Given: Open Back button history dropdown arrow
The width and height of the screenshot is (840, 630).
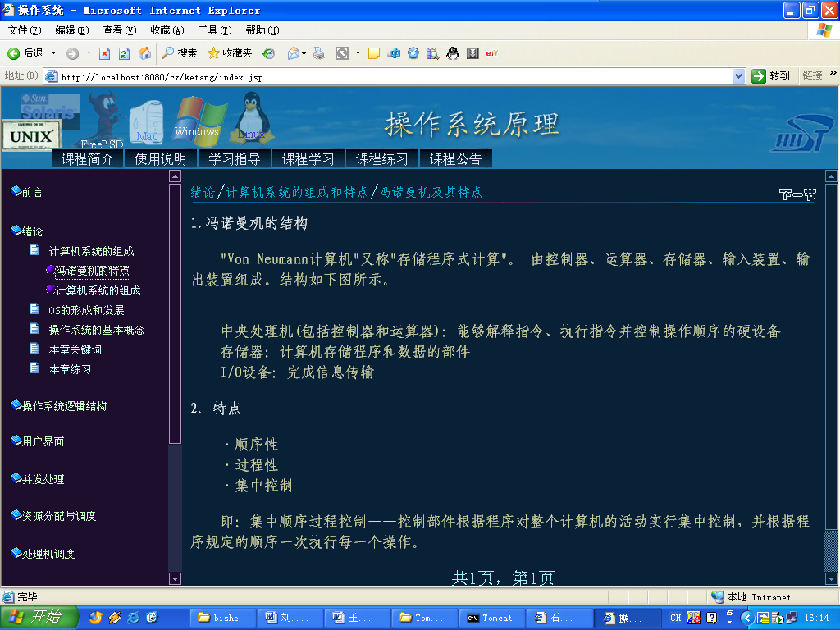Looking at the screenshot, I should point(53,53).
